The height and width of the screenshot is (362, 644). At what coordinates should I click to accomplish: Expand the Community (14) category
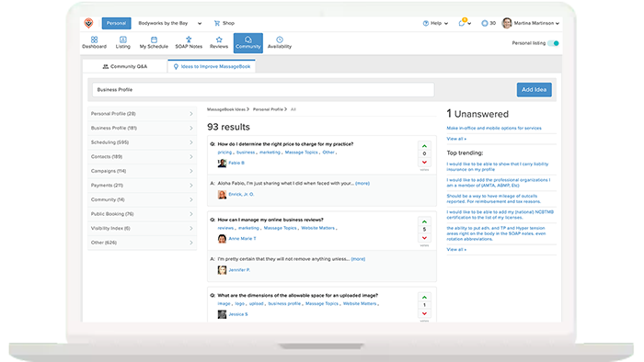click(142, 199)
